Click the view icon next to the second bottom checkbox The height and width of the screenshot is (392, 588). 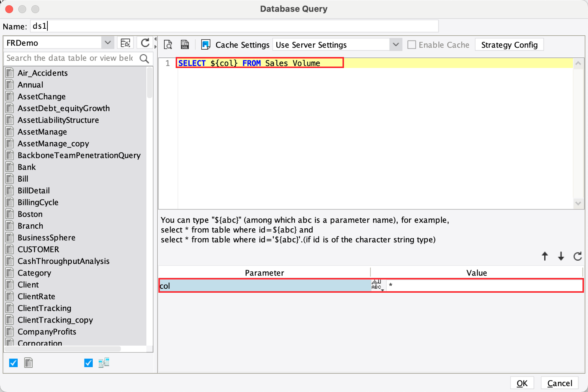click(104, 363)
